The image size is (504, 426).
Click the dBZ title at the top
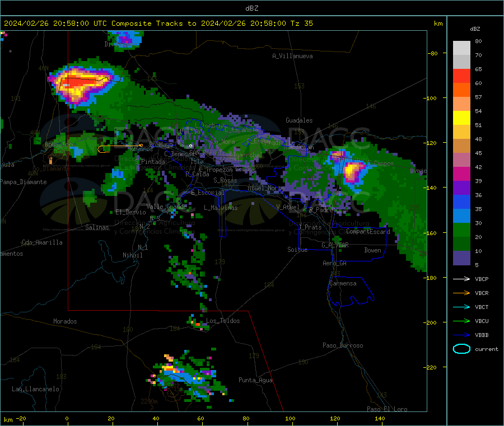(251, 8)
